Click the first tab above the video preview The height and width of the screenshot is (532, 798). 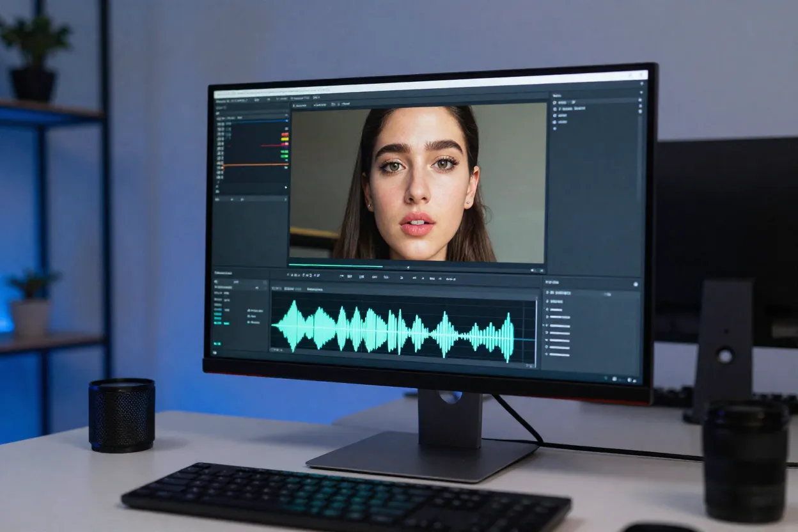(x=299, y=105)
